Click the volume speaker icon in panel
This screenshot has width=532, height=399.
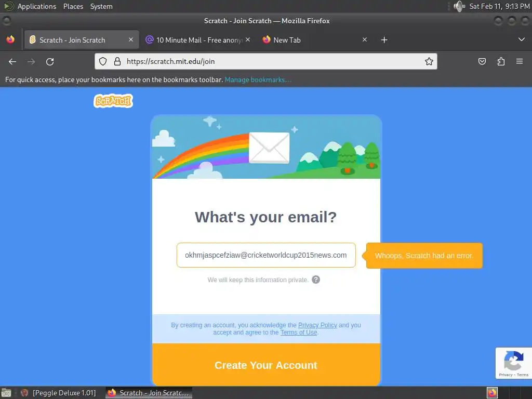point(459,6)
